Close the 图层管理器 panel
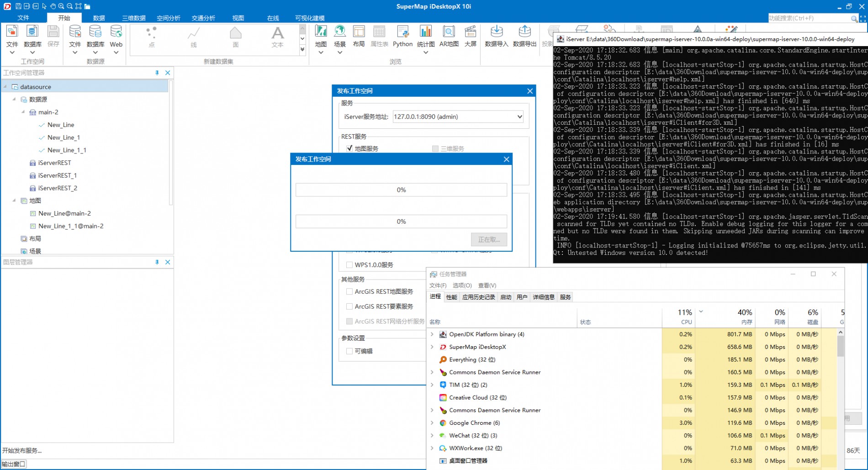This screenshot has height=470, width=868. pos(168,262)
